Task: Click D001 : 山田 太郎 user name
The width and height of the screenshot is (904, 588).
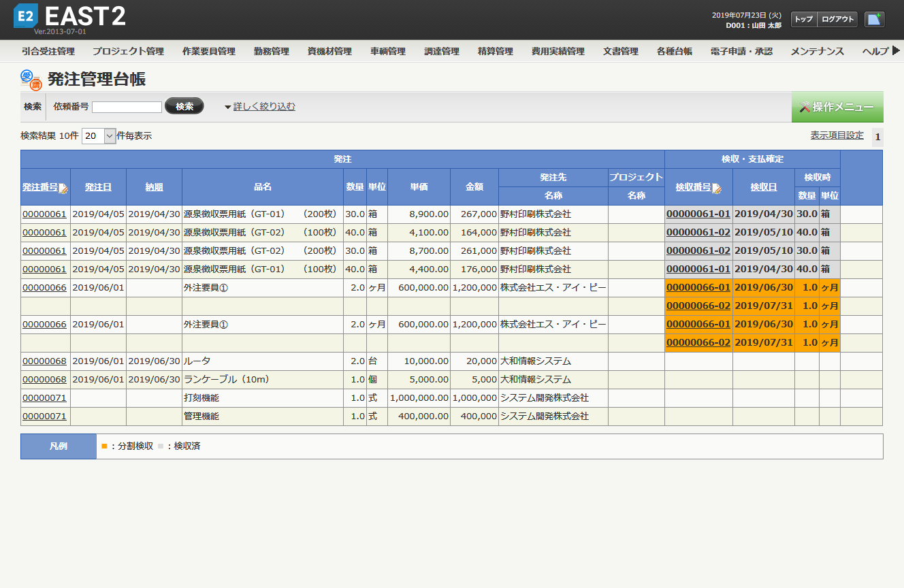Action: [754, 25]
